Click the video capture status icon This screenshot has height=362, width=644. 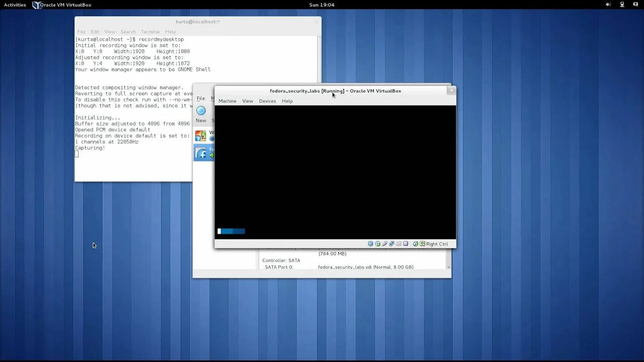(406, 244)
